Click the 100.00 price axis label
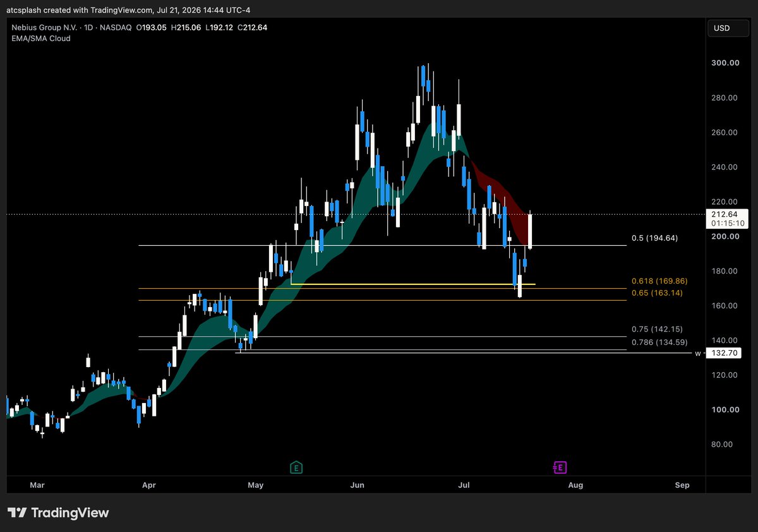This screenshot has width=758, height=532. tap(725, 409)
